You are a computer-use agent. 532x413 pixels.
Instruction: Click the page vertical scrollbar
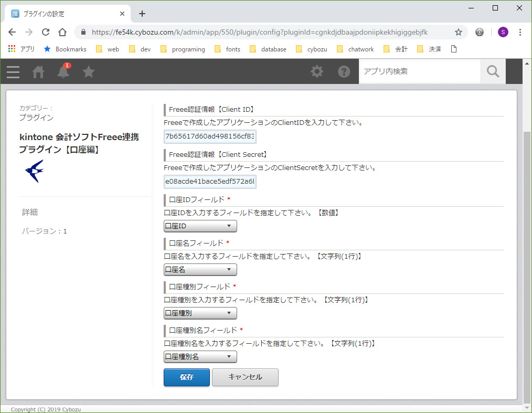click(x=527, y=267)
